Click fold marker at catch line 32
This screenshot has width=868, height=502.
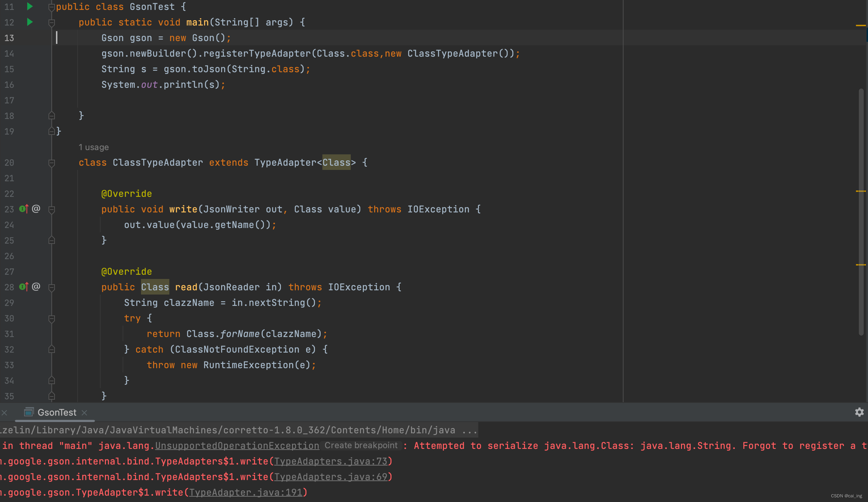pyautogui.click(x=52, y=349)
